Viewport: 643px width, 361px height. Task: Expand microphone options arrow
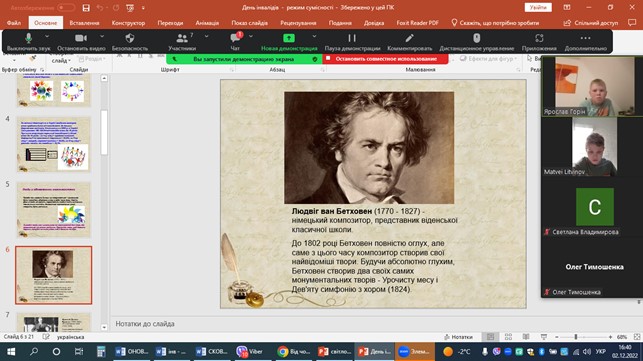[47, 37]
